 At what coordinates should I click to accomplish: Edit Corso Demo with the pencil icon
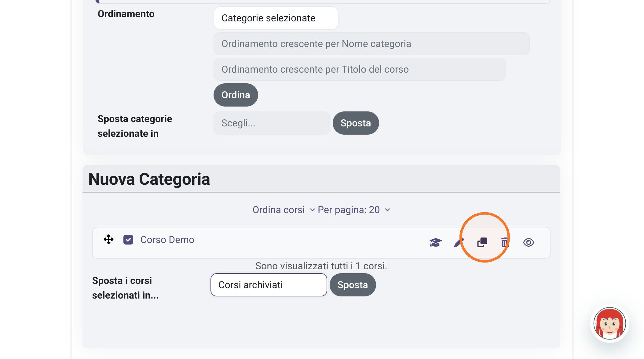(x=459, y=242)
